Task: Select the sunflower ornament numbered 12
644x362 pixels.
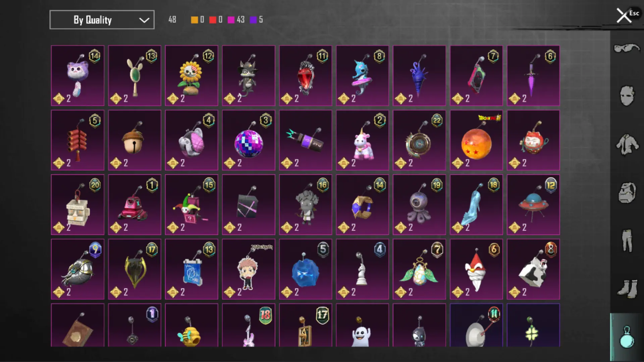Action: 192,76
